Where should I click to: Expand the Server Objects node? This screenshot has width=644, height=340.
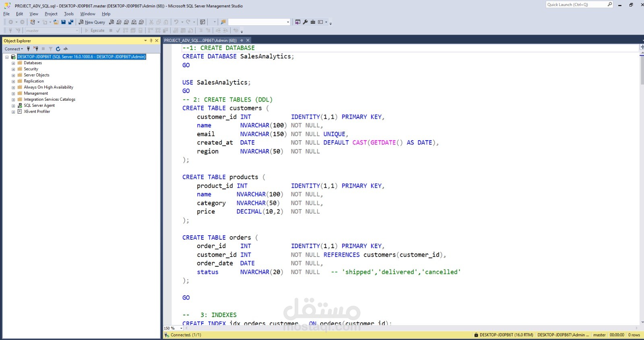coord(13,75)
